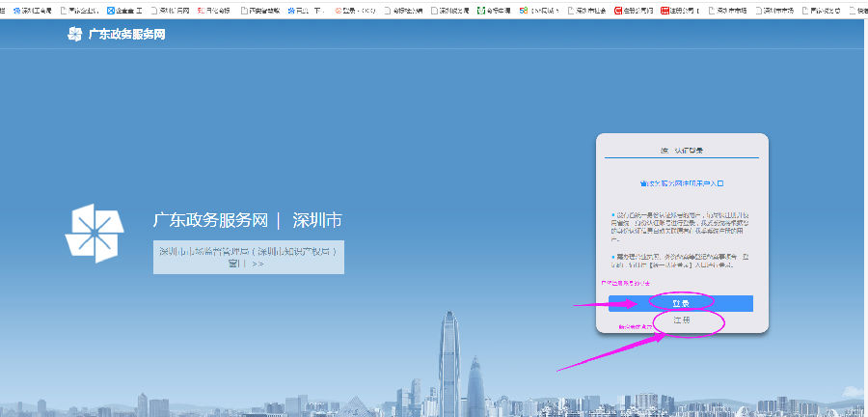Open the 深圳市市场监督管理局 window link

coord(248,257)
